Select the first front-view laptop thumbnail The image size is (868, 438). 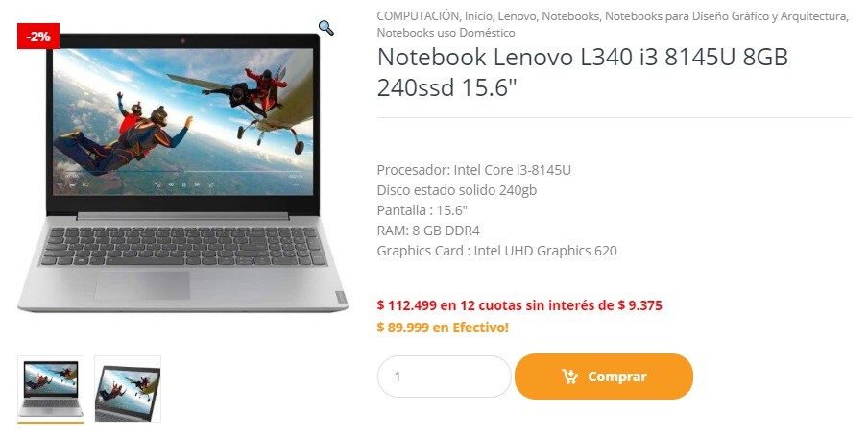(x=51, y=389)
